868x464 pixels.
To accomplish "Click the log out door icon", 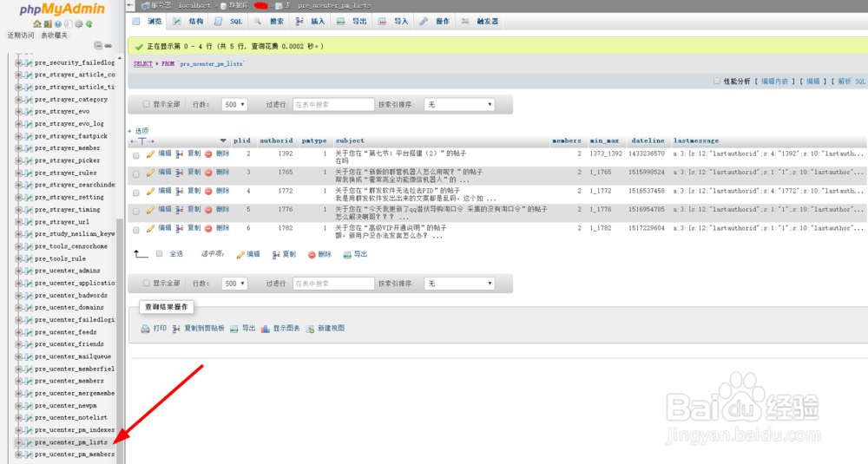I will point(48,23).
